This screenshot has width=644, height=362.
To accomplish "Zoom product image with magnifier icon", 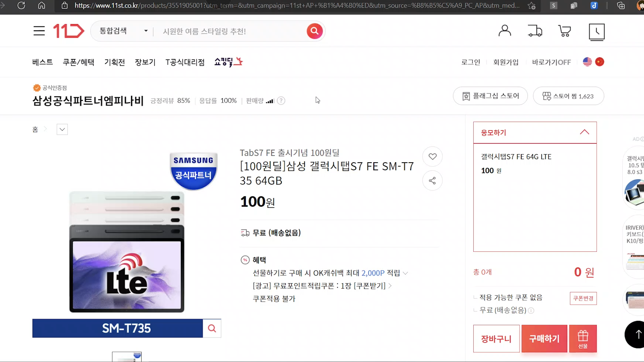I will pos(212,328).
